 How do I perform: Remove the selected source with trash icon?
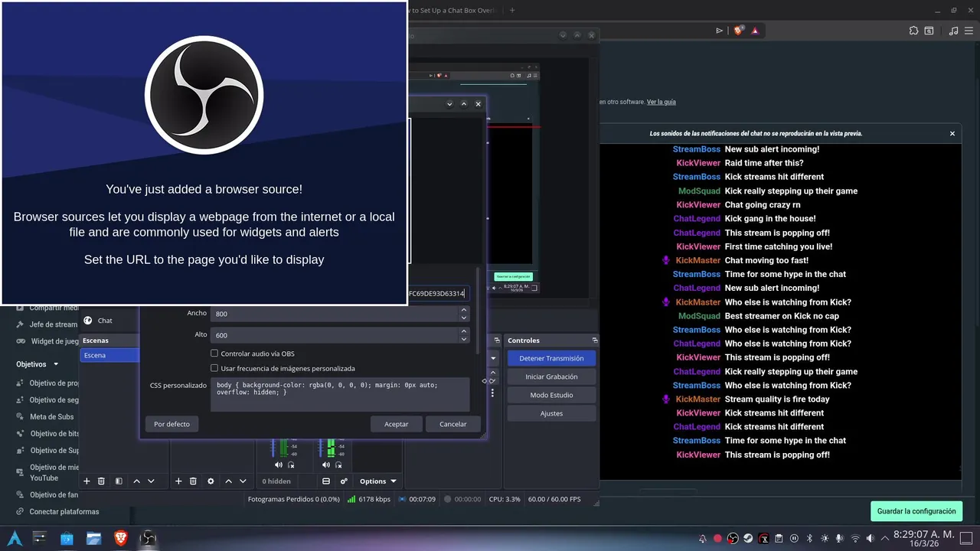(193, 481)
